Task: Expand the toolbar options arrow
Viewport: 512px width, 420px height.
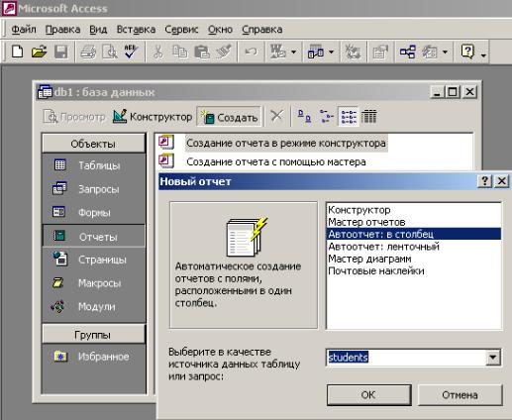Action: 483,54
